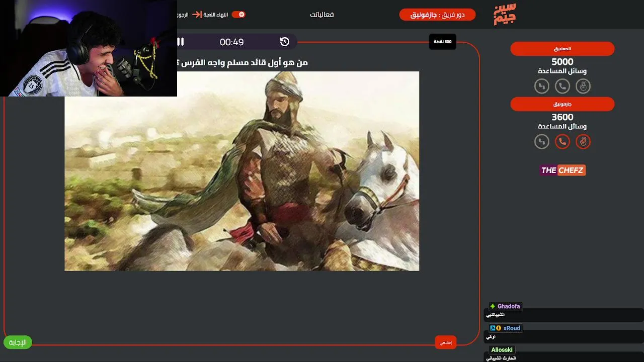Use جارفوليق team's swap arrows help icon
644x362 pixels.
tap(542, 142)
